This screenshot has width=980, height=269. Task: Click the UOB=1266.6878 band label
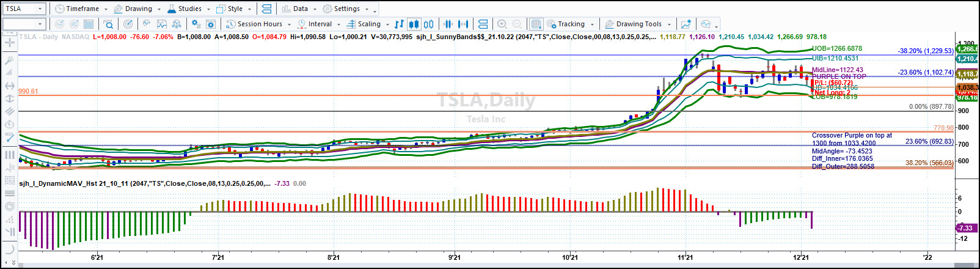(837, 48)
